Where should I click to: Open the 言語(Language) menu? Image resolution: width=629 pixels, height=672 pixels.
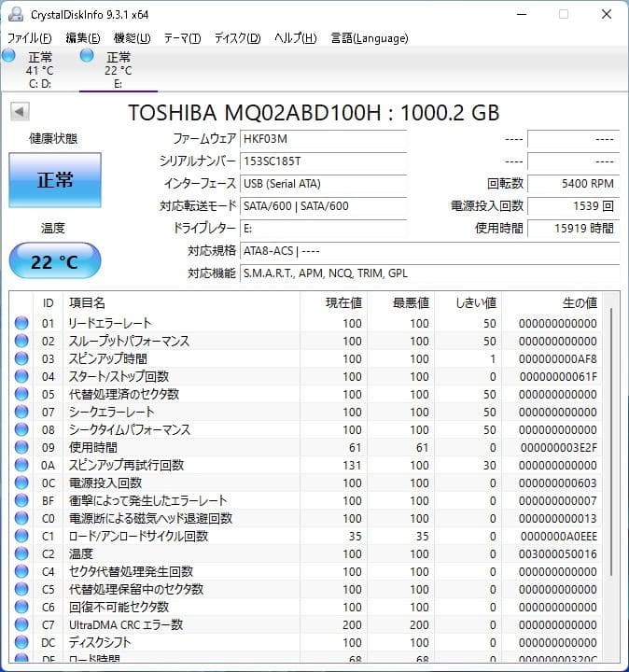(370, 38)
